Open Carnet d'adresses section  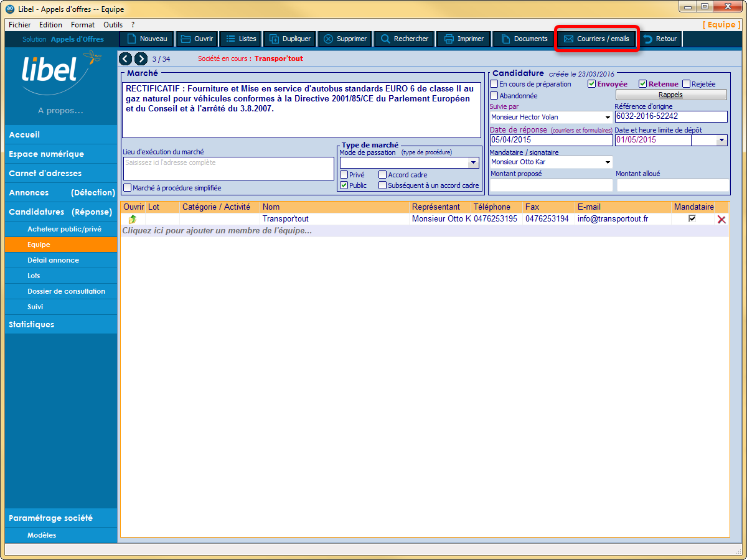(x=60, y=173)
